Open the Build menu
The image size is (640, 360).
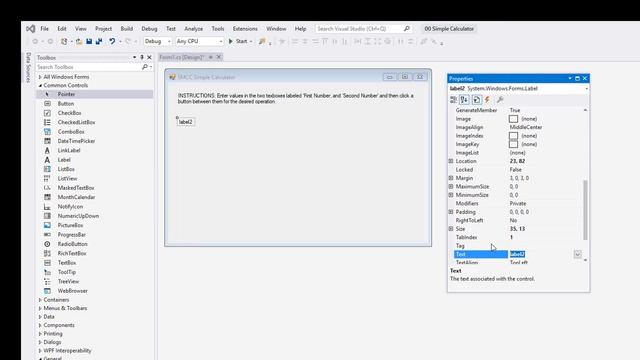click(127, 29)
